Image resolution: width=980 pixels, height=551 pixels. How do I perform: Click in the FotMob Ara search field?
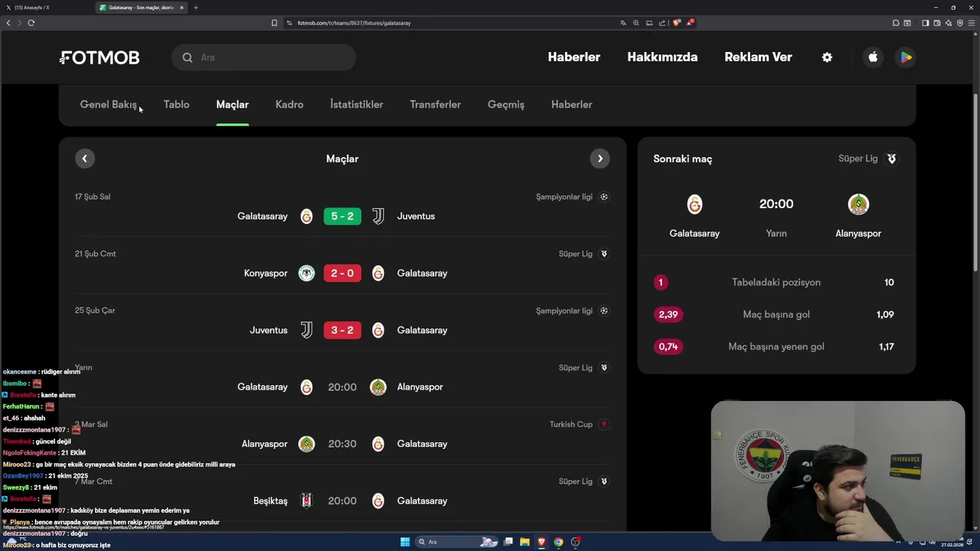click(264, 57)
